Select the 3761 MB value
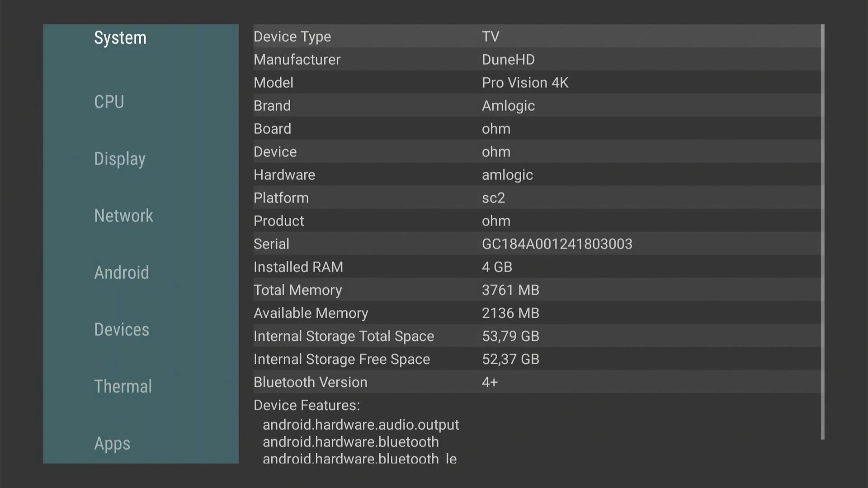The width and height of the screenshot is (868, 488). click(510, 290)
